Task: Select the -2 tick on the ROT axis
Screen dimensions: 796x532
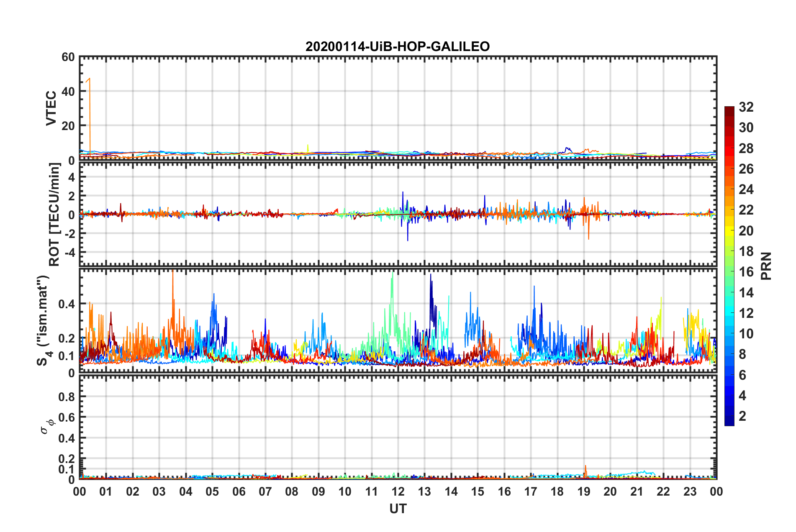Action: coord(70,233)
